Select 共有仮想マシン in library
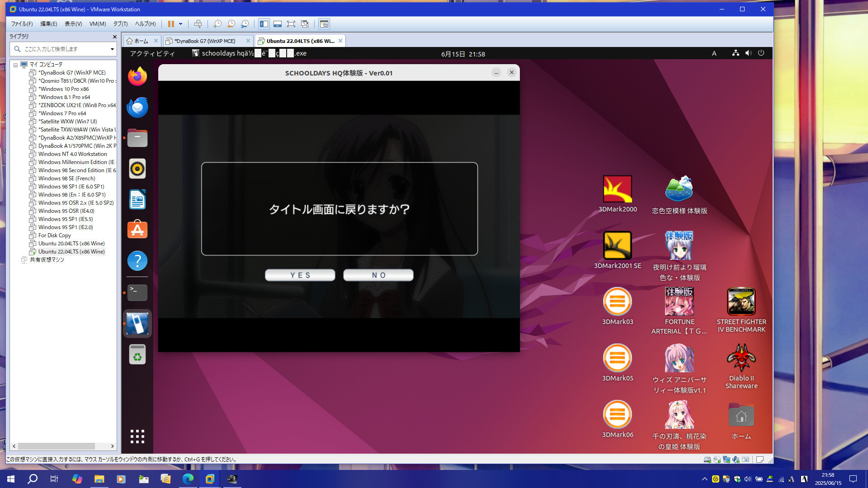Image resolution: width=868 pixels, height=488 pixels. (x=47, y=260)
